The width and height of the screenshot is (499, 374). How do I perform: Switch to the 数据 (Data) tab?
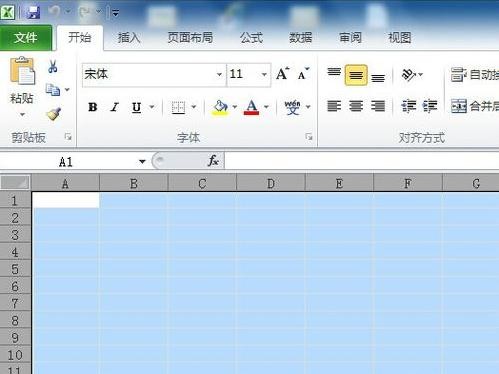coord(301,38)
